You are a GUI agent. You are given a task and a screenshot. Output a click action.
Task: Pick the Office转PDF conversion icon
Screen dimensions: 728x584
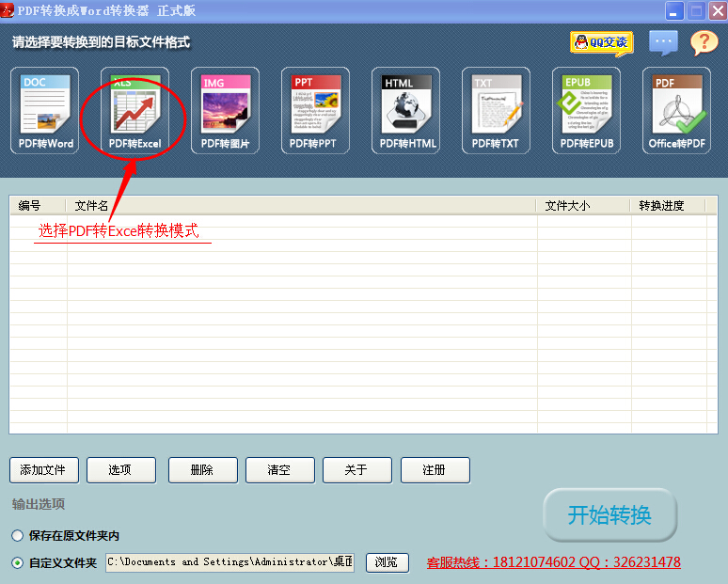coord(676,110)
